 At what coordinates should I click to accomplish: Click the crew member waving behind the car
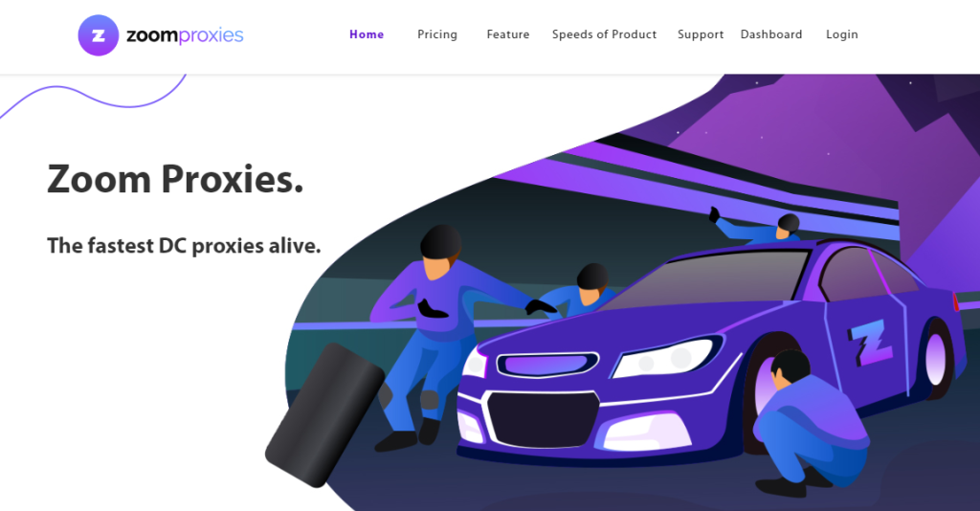(x=756, y=227)
